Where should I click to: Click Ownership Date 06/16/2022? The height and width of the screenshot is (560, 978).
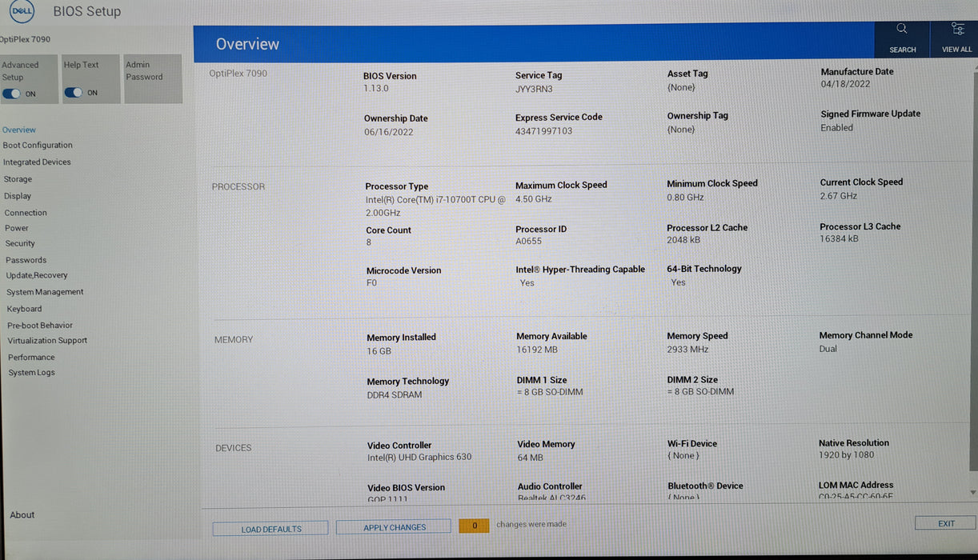388,132
